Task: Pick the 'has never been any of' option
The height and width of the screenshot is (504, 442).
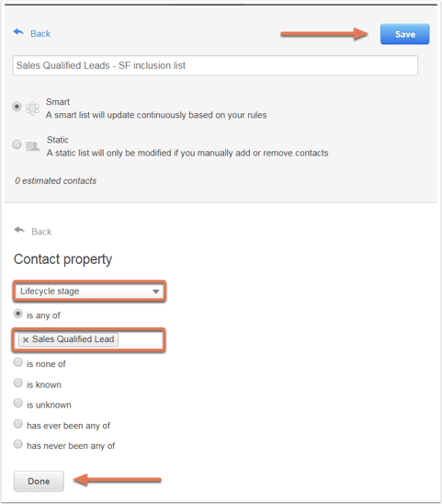Action: 18,444
